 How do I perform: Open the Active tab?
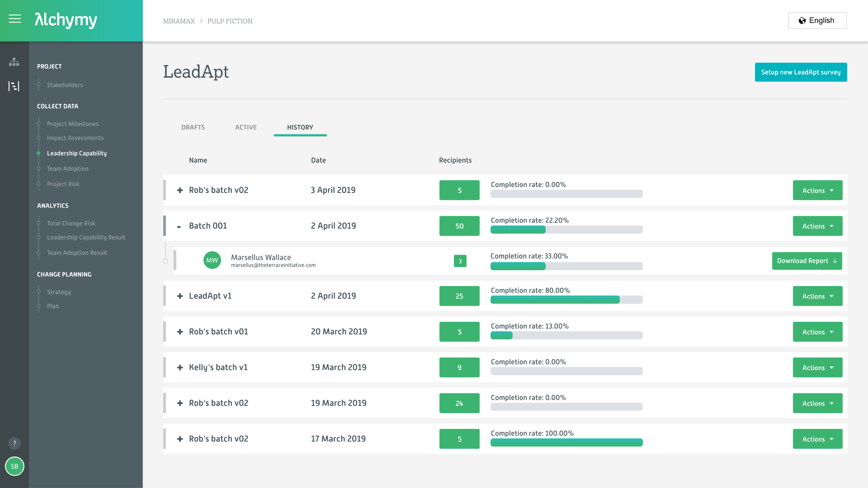click(246, 127)
